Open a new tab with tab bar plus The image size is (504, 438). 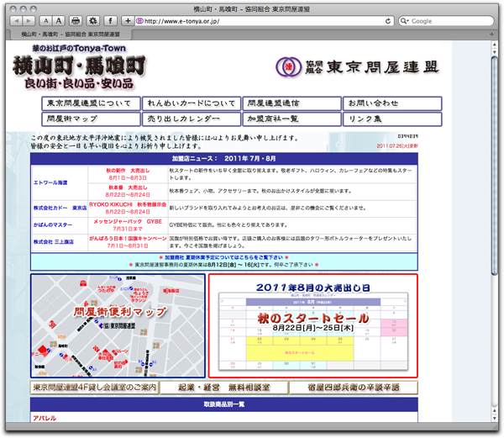point(491,34)
